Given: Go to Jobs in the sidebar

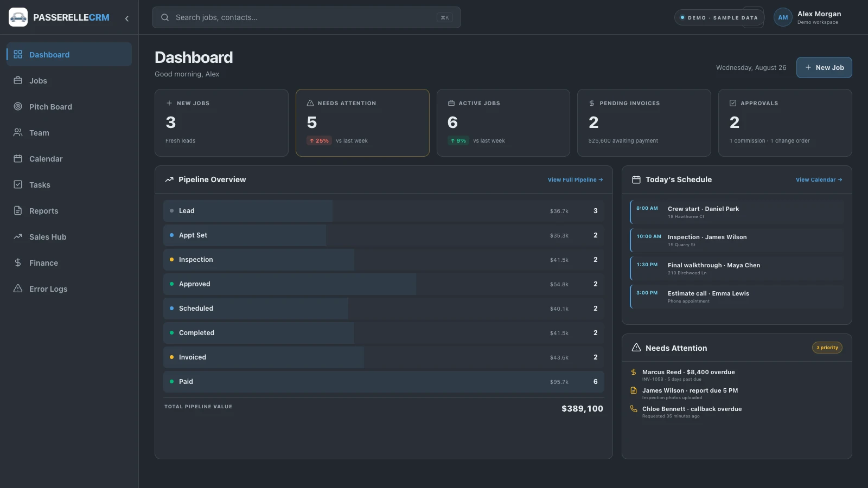Looking at the screenshot, I should point(69,80).
